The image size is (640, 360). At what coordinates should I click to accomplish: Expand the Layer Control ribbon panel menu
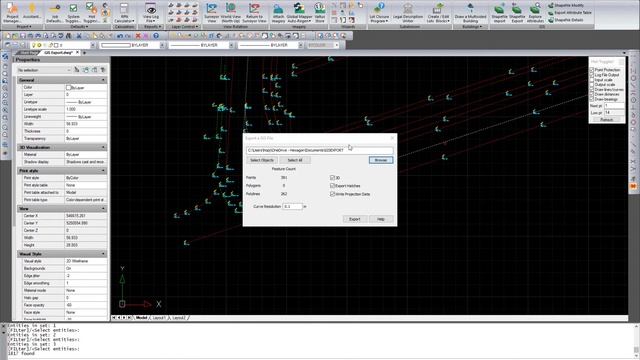[184, 27]
